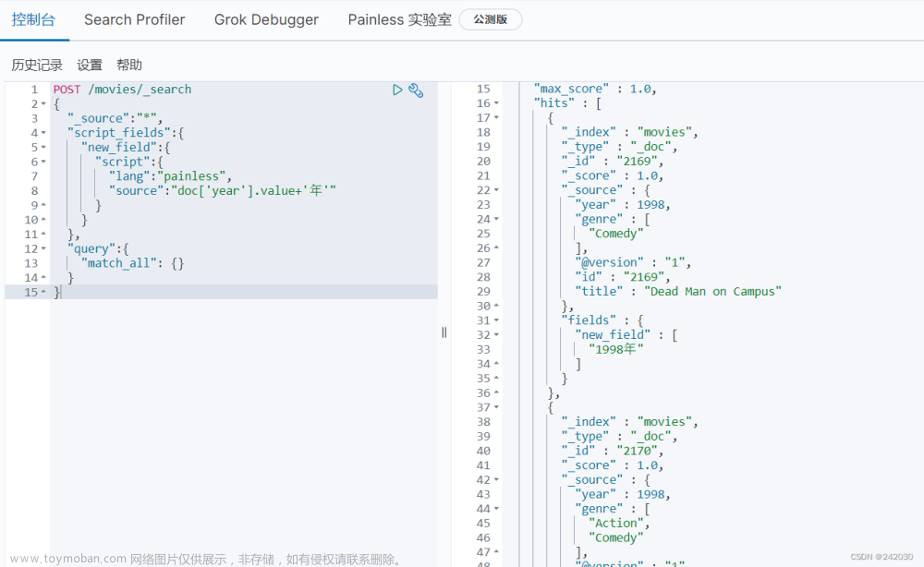The image size is (924, 567).
Task: Open 设置 settings
Action: coord(90,65)
